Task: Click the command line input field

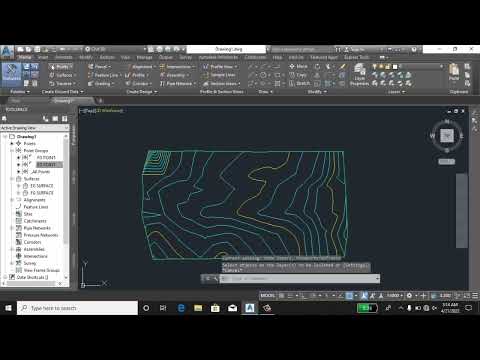Action: point(299,279)
